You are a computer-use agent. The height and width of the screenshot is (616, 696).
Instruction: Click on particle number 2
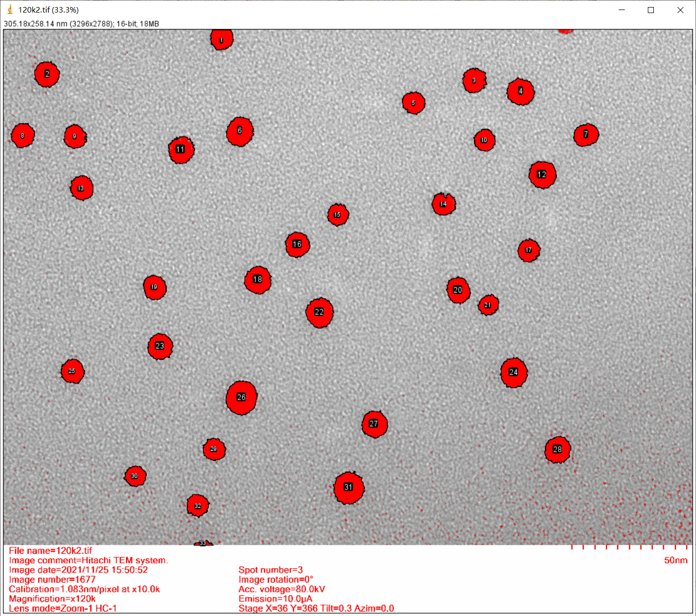47,74
